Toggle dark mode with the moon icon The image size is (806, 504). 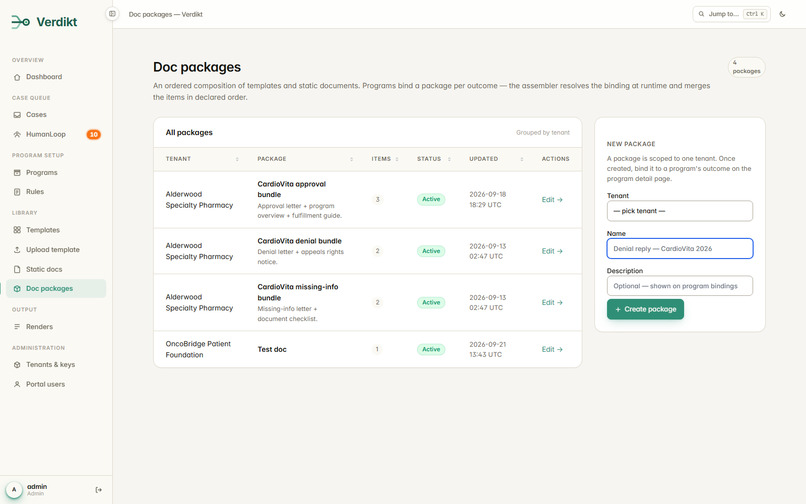click(782, 14)
